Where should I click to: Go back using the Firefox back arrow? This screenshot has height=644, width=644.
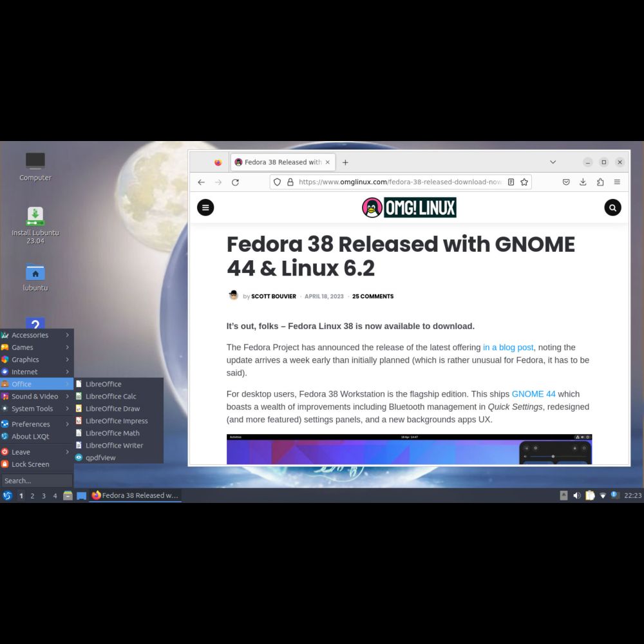click(201, 182)
